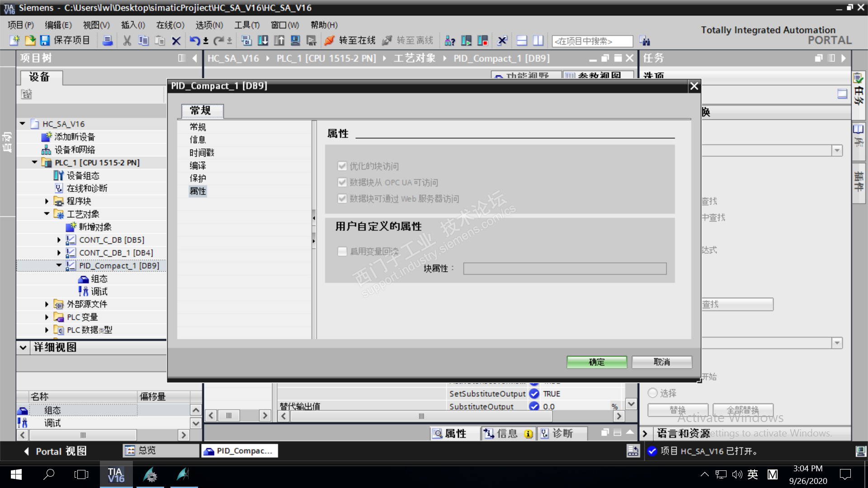This screenshot has height=488, width=868.
Task: Click the 块属性 input field
Action: pos(565,269)
